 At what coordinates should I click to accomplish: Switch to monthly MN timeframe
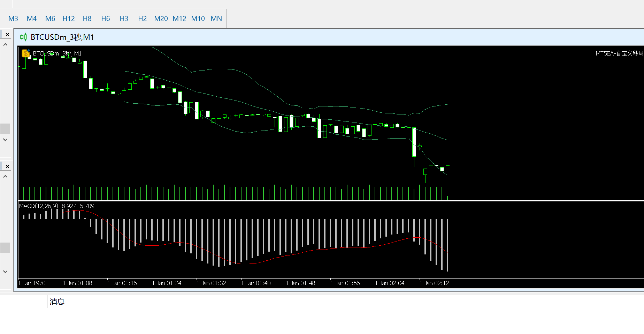[x=216, y=18]
